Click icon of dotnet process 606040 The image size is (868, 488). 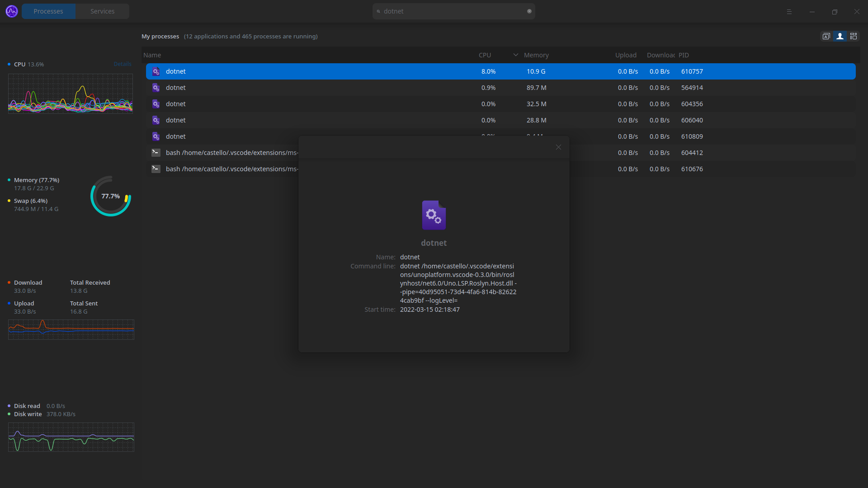point(156,120)
